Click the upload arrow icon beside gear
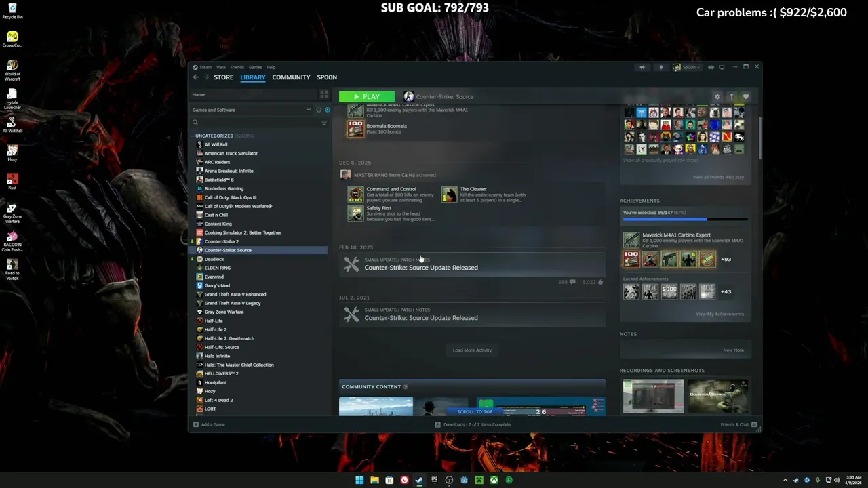 731,96
